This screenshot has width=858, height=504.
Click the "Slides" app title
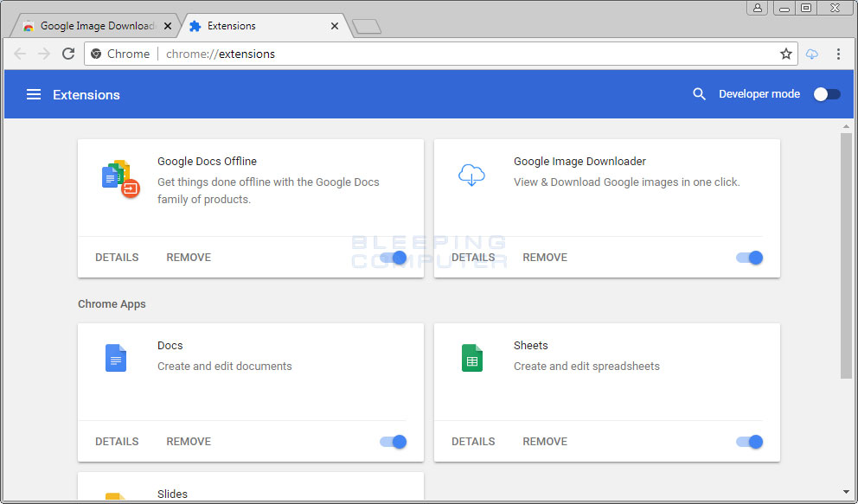(172, 494)
